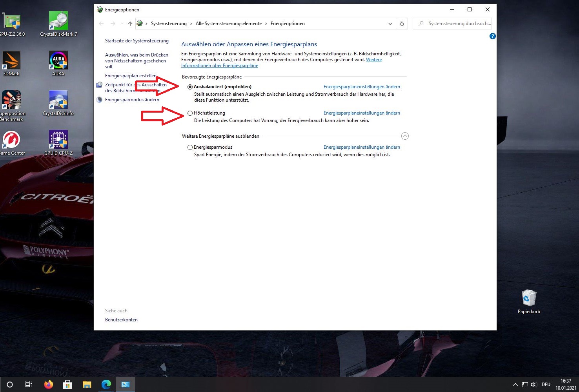Viewport: 579px width, 392px height.
Task: Launch CPUID CPU-Z shortcut
Action: click(x=58, y=143)
